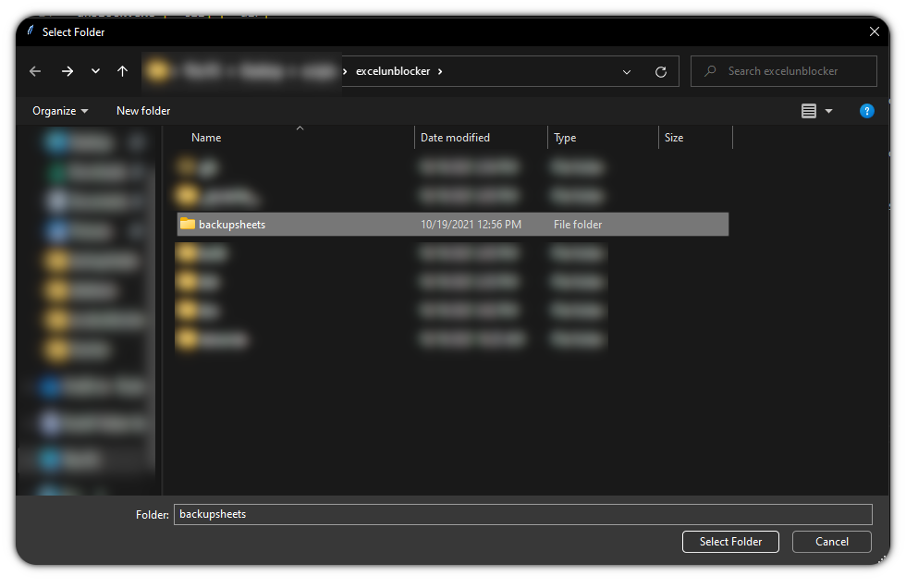Open help with the question icon

click(x=867, y=111)
